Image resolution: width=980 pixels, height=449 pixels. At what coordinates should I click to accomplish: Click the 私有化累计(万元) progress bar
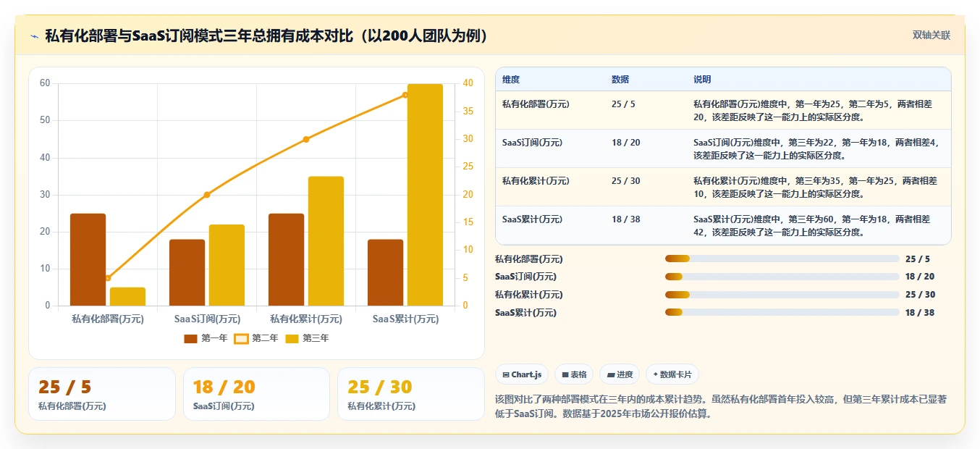[x=782, y=295]
